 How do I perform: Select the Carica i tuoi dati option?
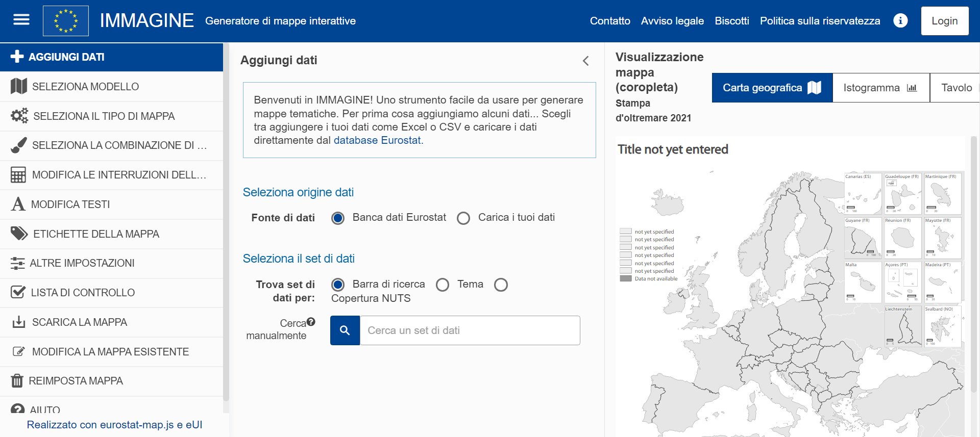point(463,218)
